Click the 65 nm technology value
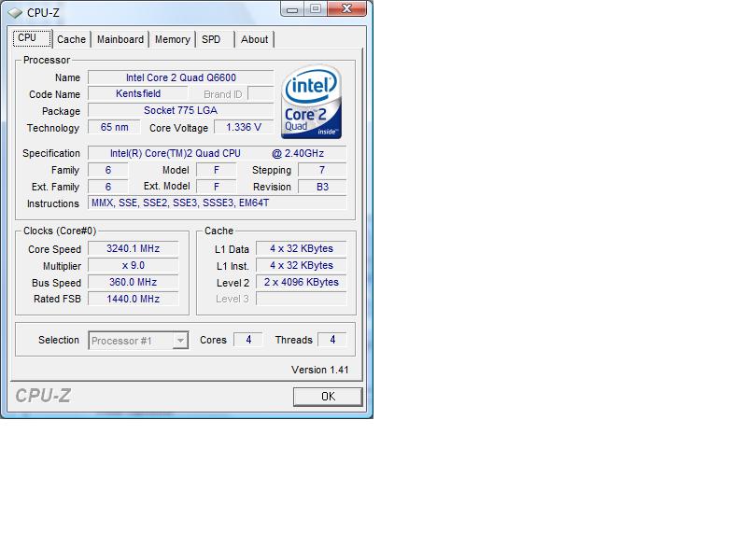Viewport: 747px width, 560px height. [114, 127]
